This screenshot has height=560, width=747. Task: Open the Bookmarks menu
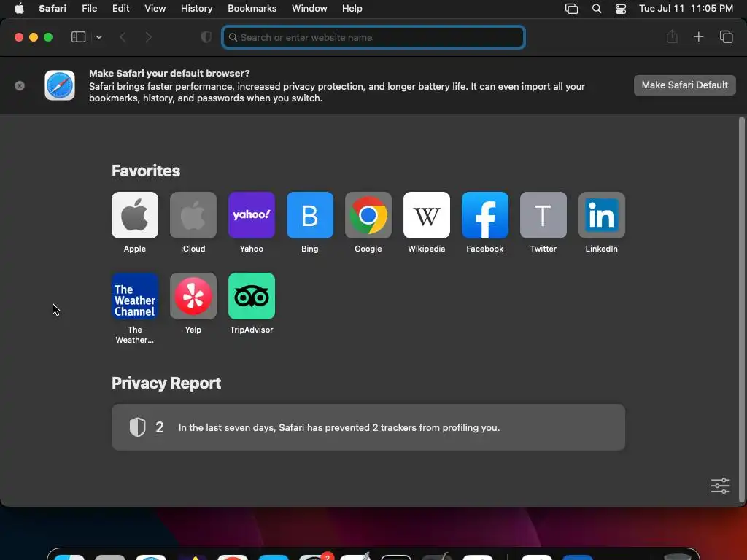pyautogui.click(x=252, y=9)
